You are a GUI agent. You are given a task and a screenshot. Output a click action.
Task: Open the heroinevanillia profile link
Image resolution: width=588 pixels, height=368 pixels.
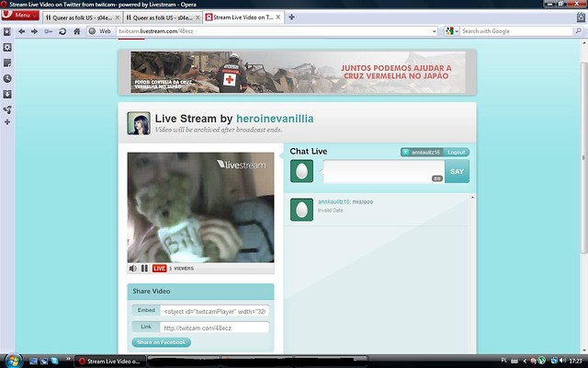(x=275, y=119)
